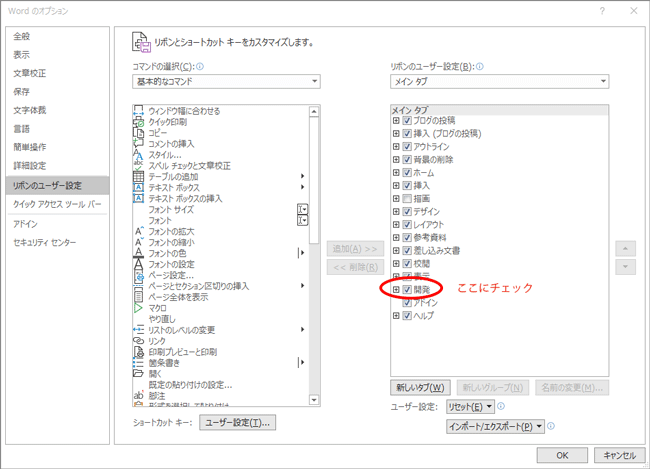The width and height of the screenshot is (650, 469).
Task: Expand the 校閲 tree node
Action: click(396, 264)
